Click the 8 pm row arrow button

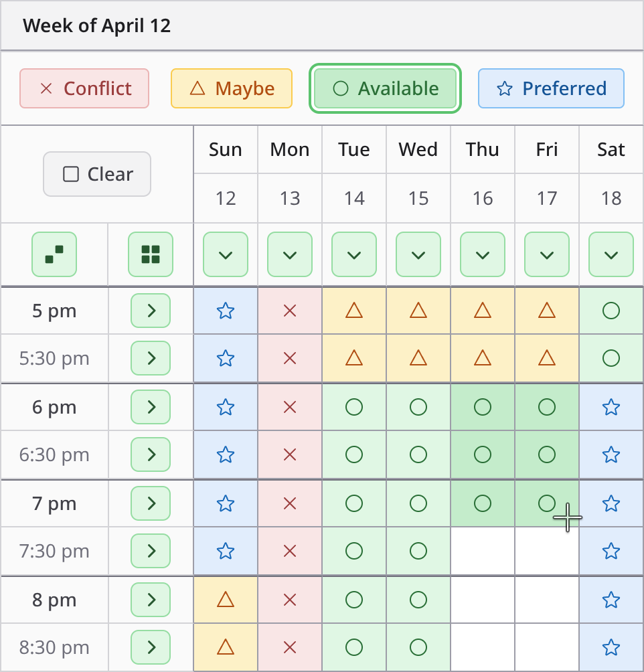tap(151, 600)
